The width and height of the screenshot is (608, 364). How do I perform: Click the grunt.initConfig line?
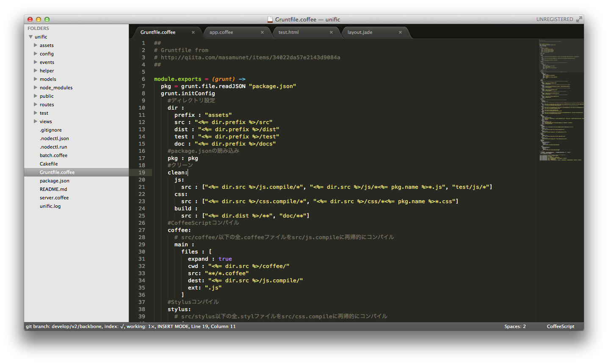coord(188,93)
